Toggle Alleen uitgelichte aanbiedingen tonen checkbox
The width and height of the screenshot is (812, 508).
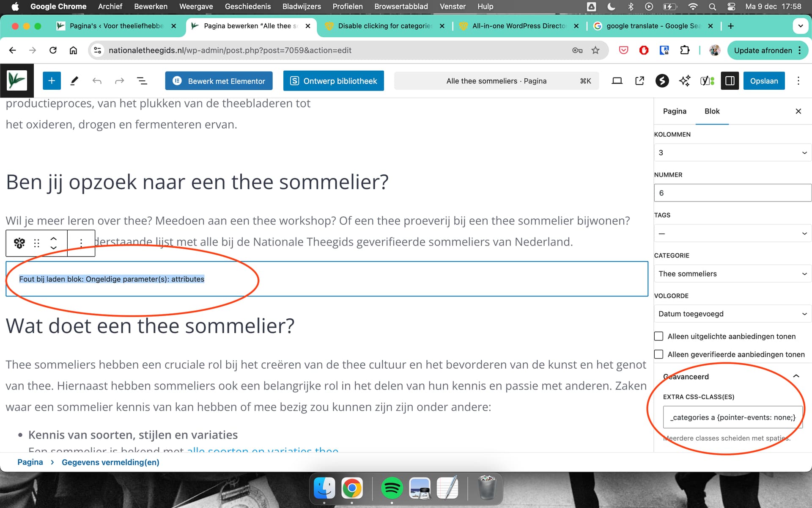point(658,336)
